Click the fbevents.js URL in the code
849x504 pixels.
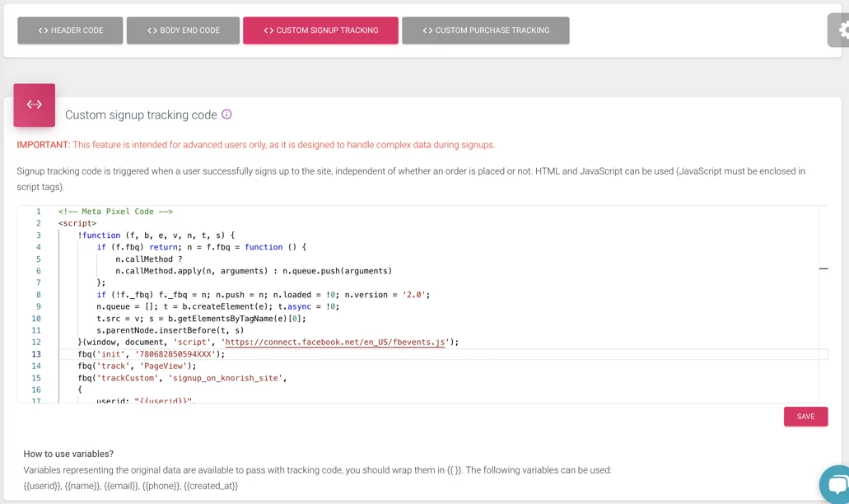(x=335, y=342)
